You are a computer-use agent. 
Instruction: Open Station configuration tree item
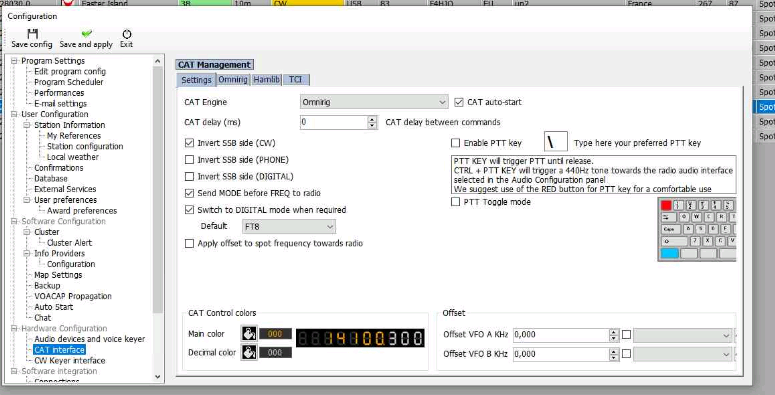pos(85,146)
